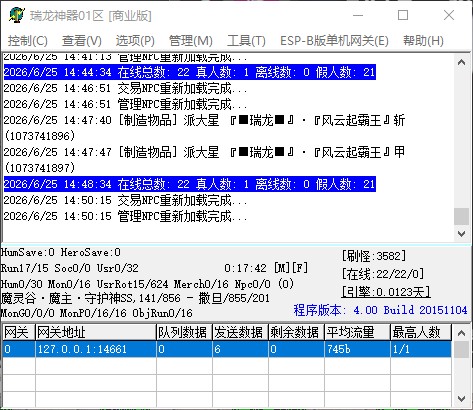The image size is (473, 410).
Task: Select the 14:47:47 制造物品 log line
Action: pyautogui.click(x=204, y=160)
